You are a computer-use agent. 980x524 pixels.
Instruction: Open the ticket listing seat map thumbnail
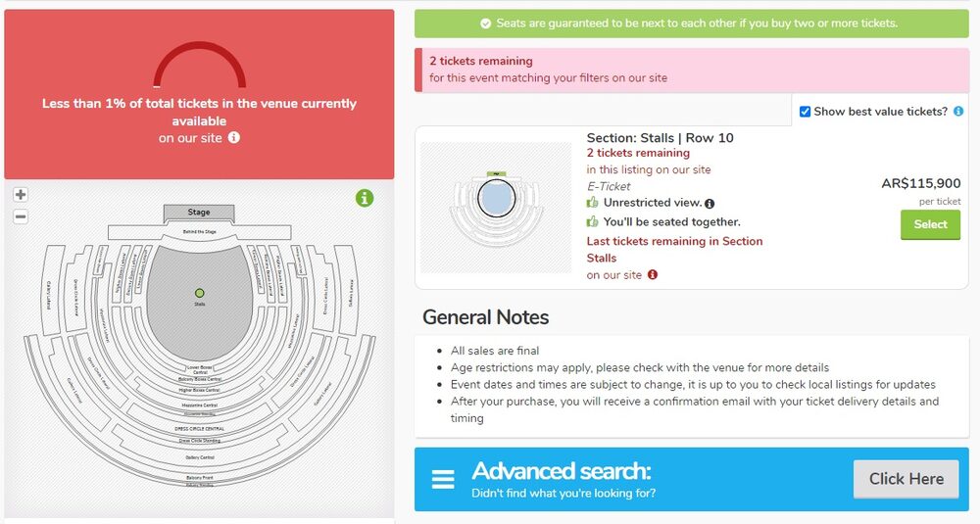click(496, 208)
